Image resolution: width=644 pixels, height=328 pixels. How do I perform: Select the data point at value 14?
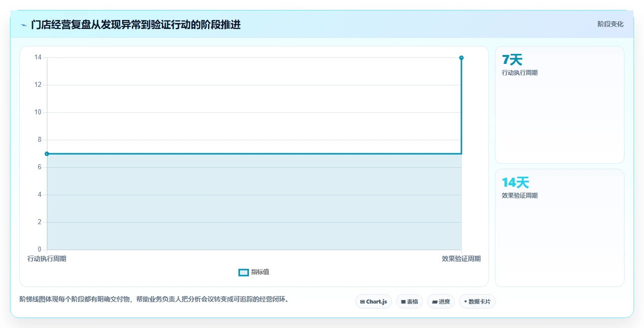(461, 58)
